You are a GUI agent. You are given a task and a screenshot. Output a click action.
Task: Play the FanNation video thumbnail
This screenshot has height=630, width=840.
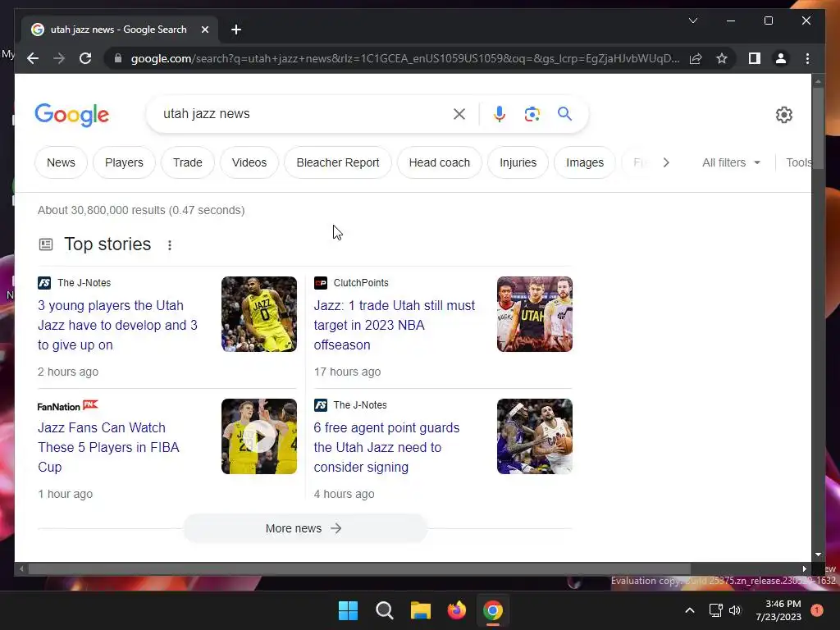pyautogui.click(x=258, y=436)
